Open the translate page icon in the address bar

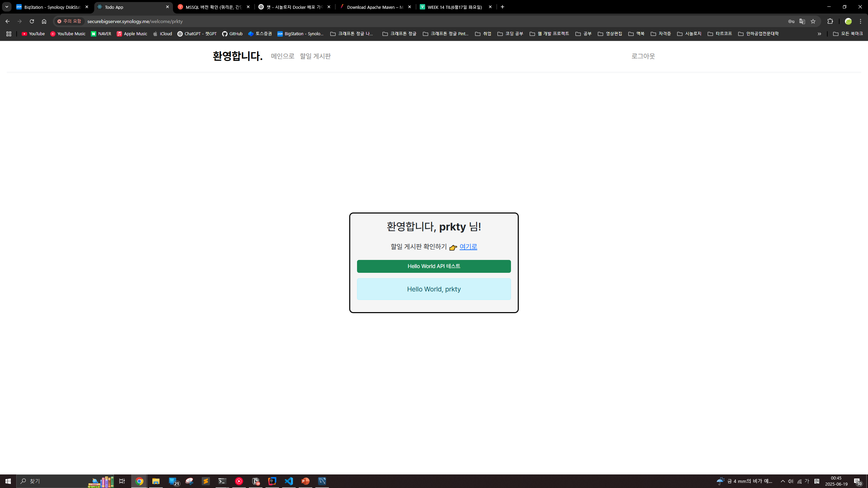coord(802,21)
